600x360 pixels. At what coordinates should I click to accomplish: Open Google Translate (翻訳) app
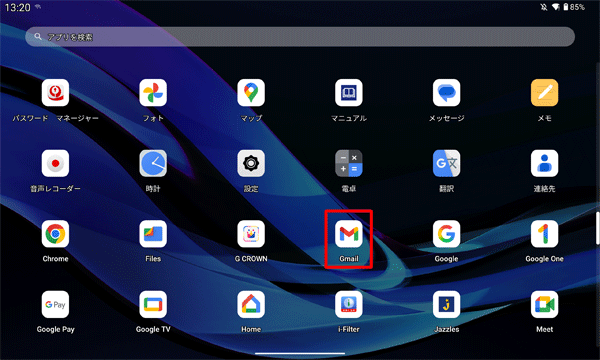[447, 163]
